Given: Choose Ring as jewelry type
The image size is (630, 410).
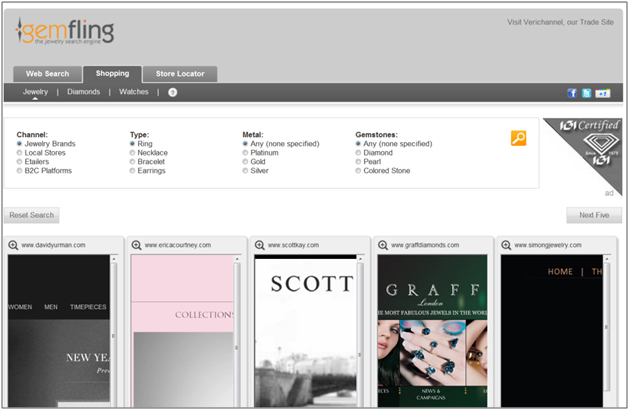Looking at the screenshot, I should (132, 144).
